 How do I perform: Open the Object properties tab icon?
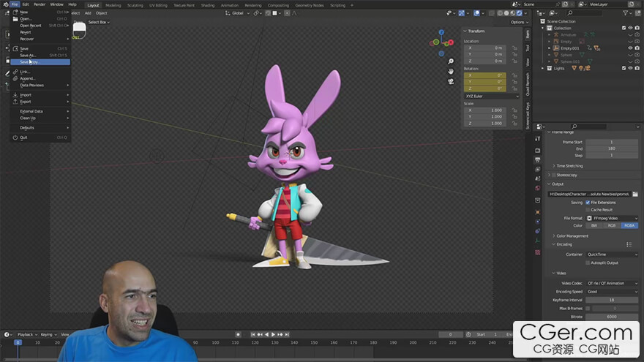(538, 212)
